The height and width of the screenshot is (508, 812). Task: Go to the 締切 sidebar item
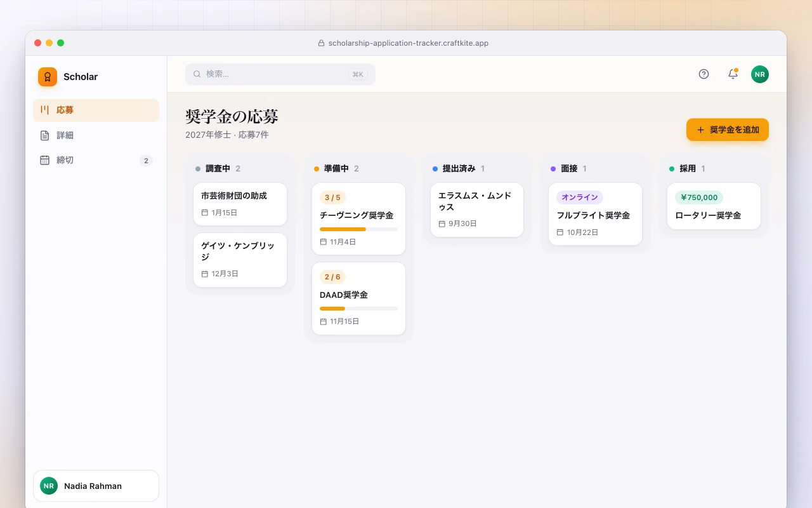tap(96, 160)
